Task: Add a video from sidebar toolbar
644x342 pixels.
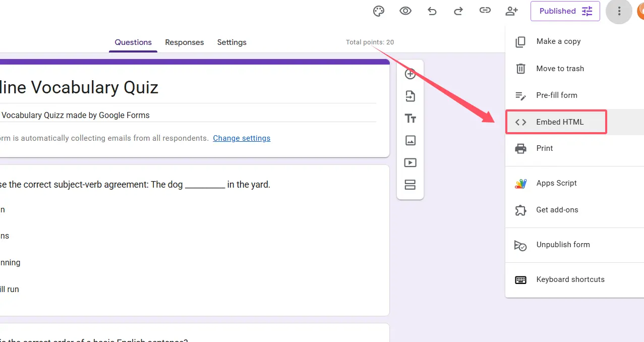Action: point(411,163)
